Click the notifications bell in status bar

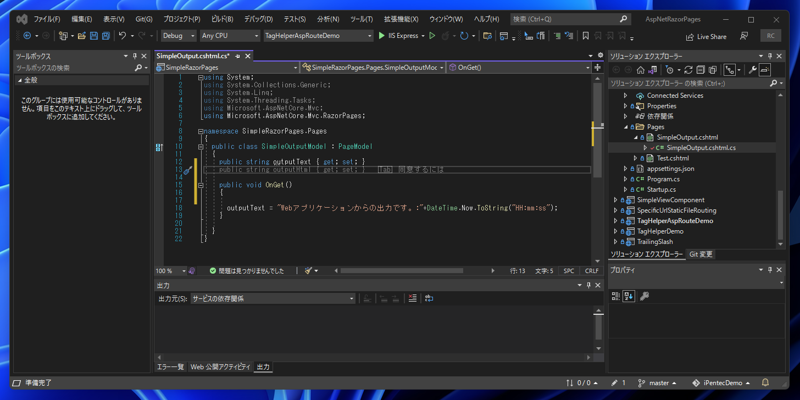[x=765, y=383]
